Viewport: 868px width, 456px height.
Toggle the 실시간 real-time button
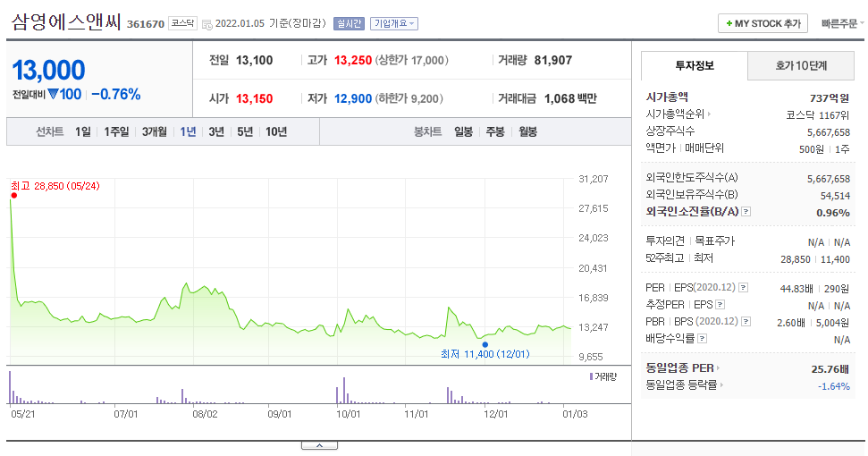point(349,24)
